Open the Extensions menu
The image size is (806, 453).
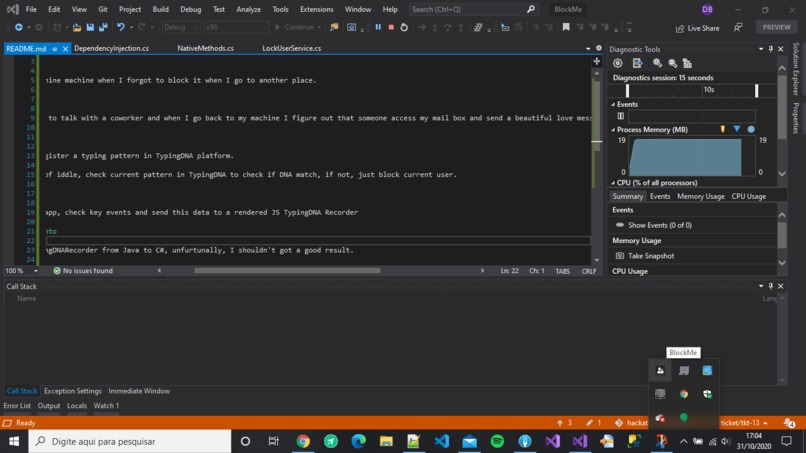[x=316, y=9]
